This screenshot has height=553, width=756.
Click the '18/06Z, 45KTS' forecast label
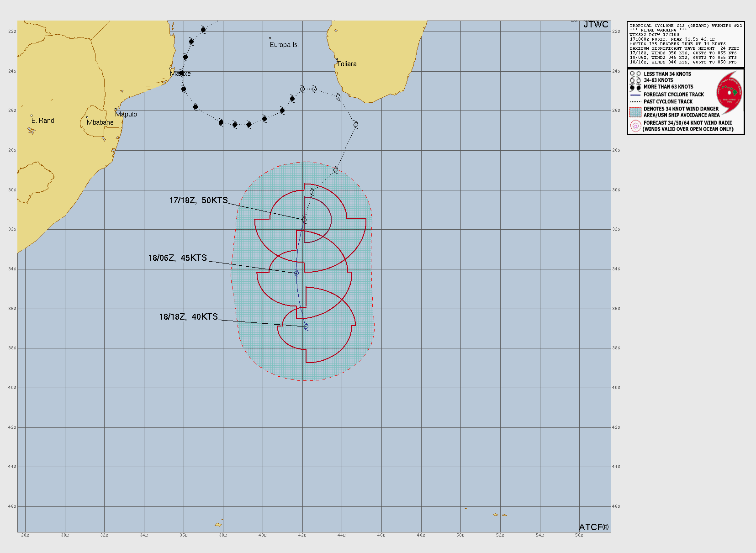click(177, 258)
